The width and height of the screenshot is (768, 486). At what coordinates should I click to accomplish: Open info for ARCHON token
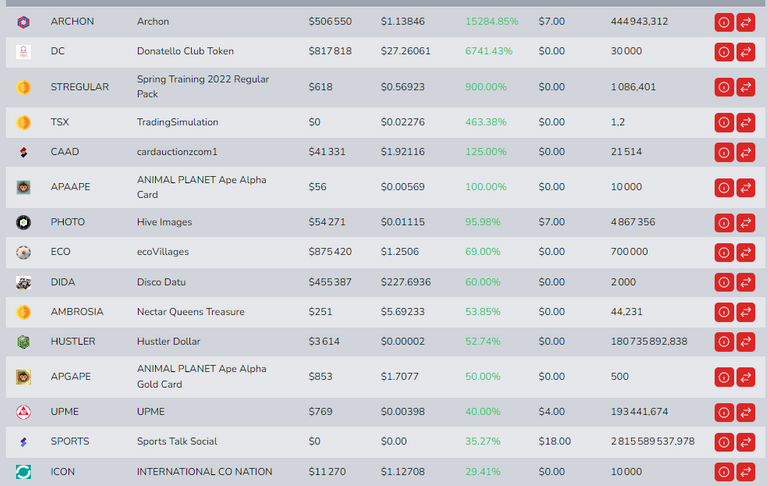pos(724,23)
